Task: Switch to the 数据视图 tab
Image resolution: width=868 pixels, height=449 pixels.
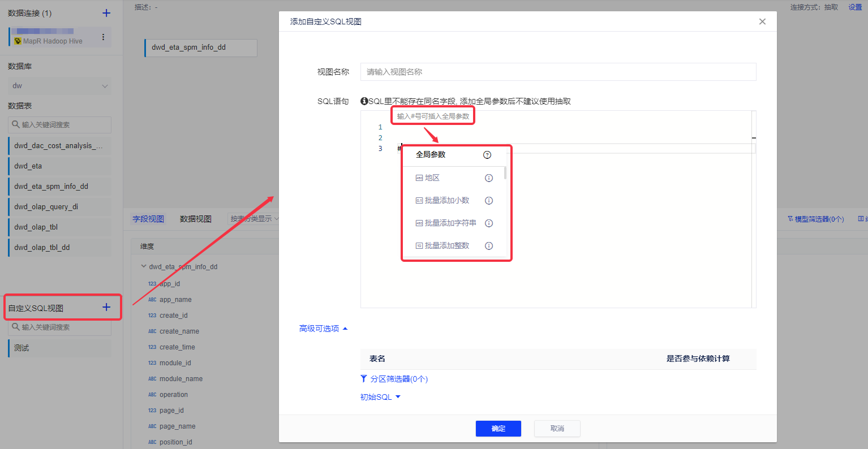Action: (195, 219)
